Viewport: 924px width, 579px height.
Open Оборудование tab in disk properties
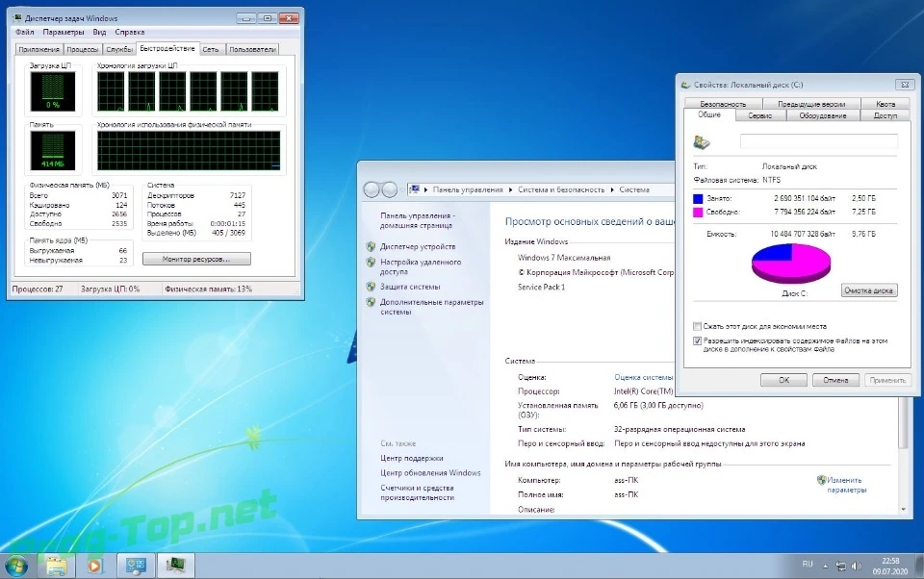click(x=823, y=115)
